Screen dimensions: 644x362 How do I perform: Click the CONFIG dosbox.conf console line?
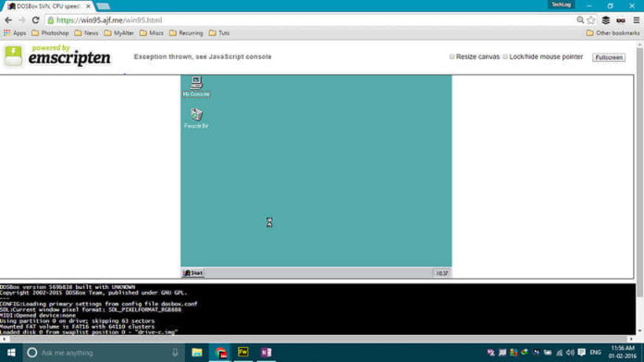[x=99, y=304]
